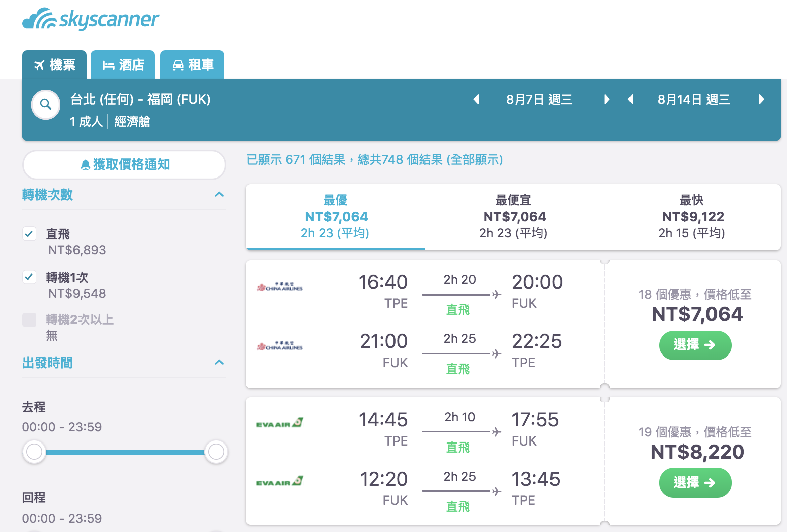Click the 去程 slider right handle

pos(216,452)
